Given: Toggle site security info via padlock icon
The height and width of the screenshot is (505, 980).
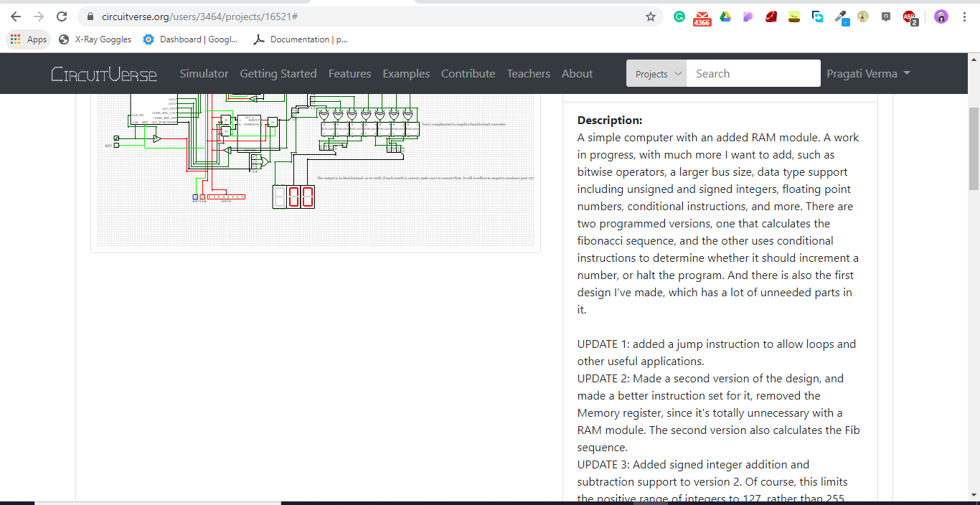Looking at the screenshot, I should click(90, 16).
